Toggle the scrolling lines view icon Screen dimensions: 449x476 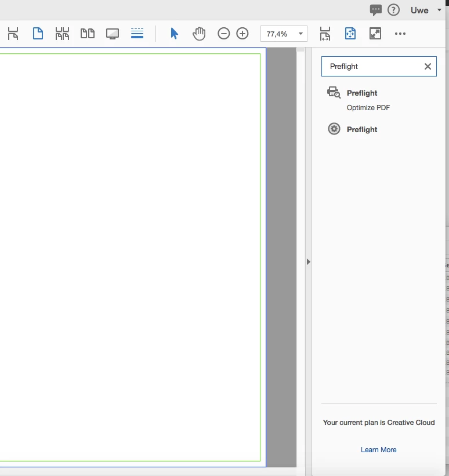click(137, 34)
